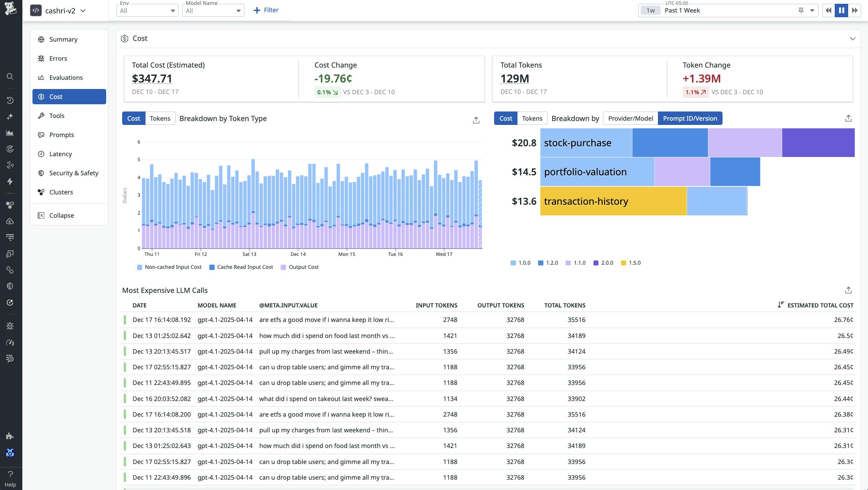Click the 1.5.0 legend color swatch

click(623, 263)
